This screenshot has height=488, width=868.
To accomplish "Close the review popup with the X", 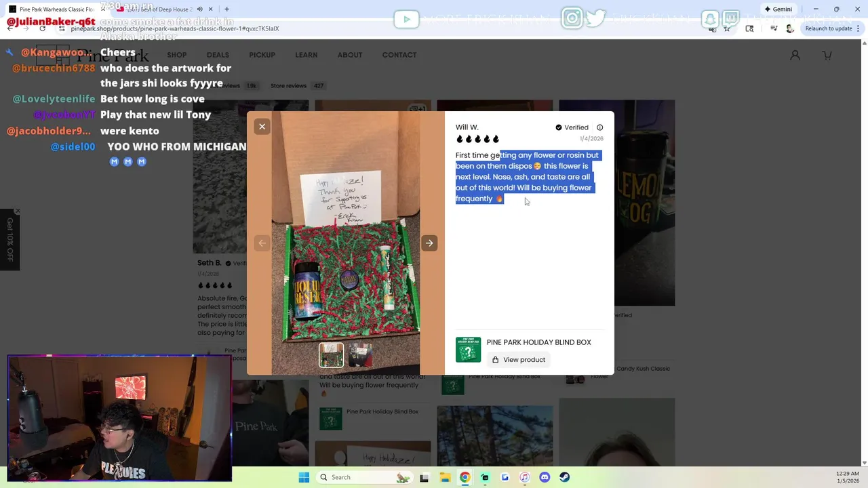I will [x=262, y=127].
